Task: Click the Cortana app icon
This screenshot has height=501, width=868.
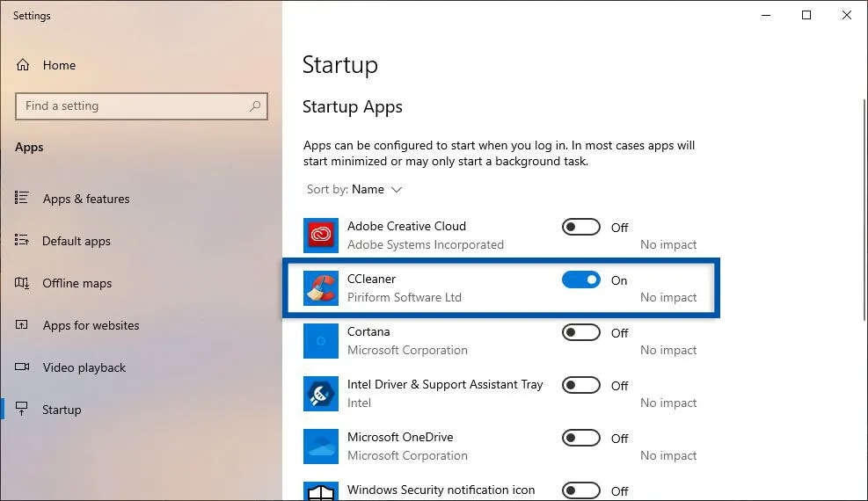Action: [x=321, y=341]
